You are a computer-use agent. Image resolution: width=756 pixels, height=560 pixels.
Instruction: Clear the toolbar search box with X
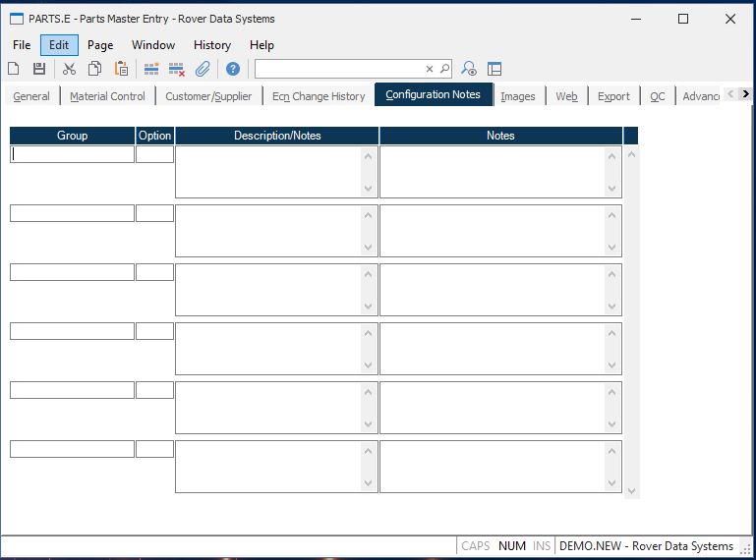coord(430,69)
